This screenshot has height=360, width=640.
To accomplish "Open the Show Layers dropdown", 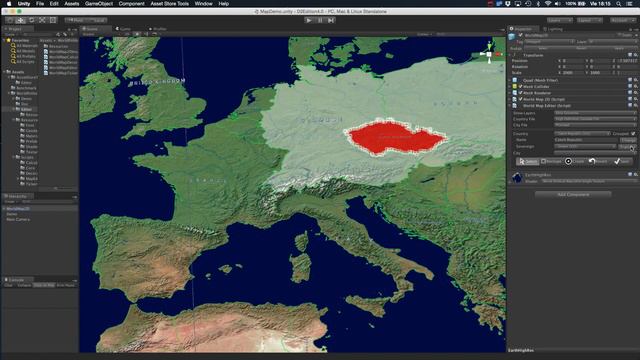I will tap(595, 113).
